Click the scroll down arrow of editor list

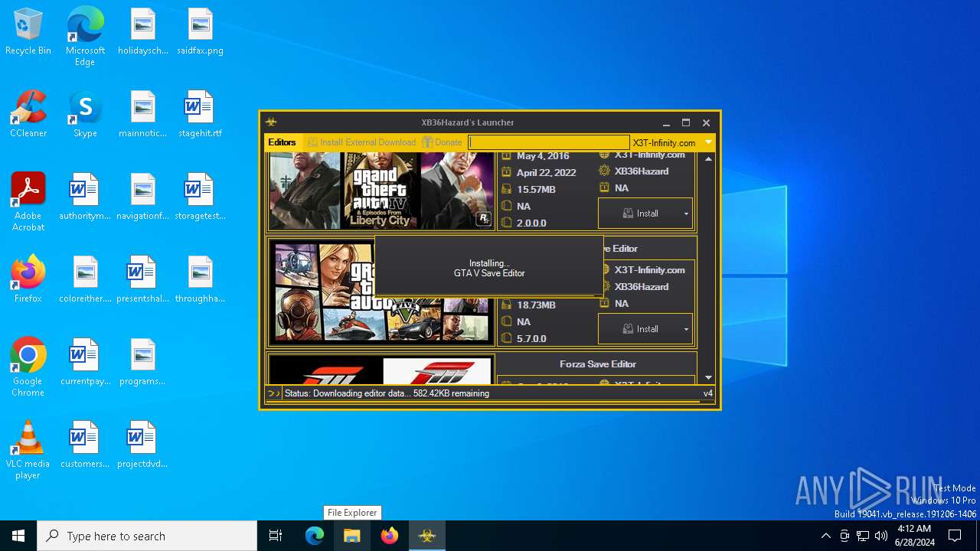coord(708,377)
